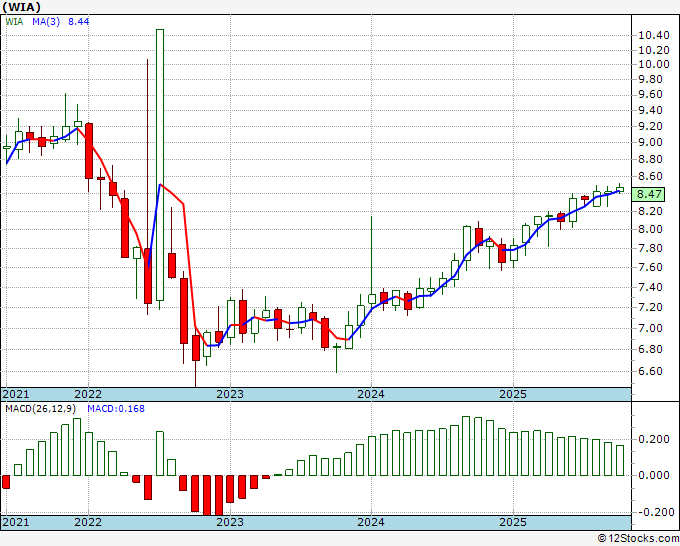
Task: Click the MACD(26,12,9) indicator label
Action: click(x=41, y=409)
